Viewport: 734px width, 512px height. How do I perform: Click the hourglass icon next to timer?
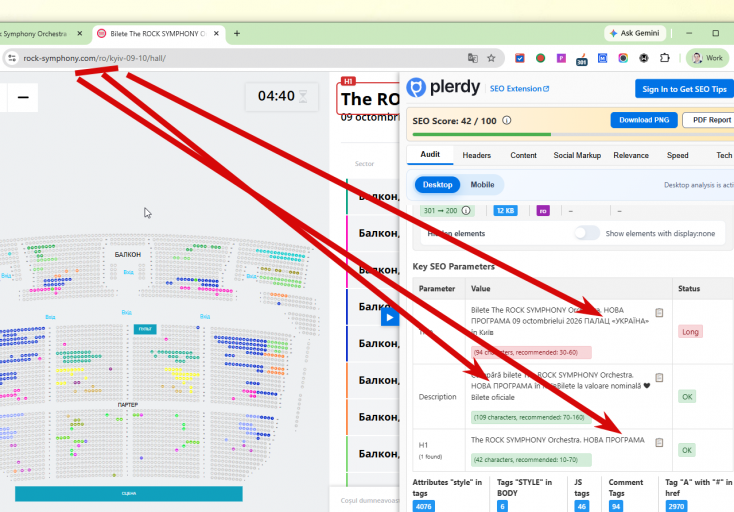click(x=303, y=96)
